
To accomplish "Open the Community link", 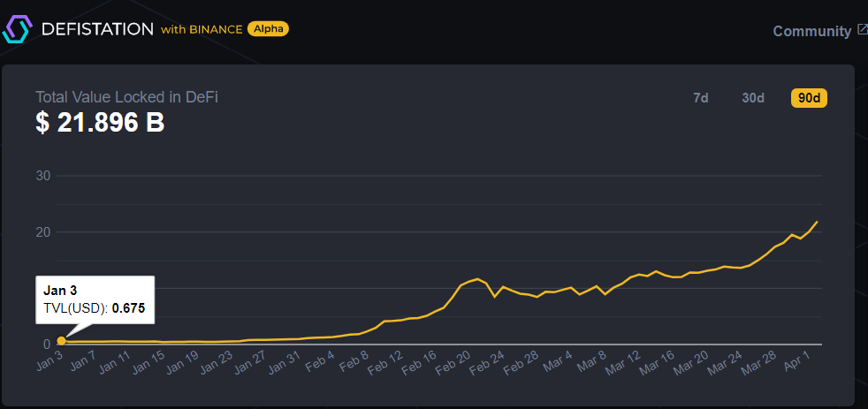I will pyautogui.click(x=811, y=31).
